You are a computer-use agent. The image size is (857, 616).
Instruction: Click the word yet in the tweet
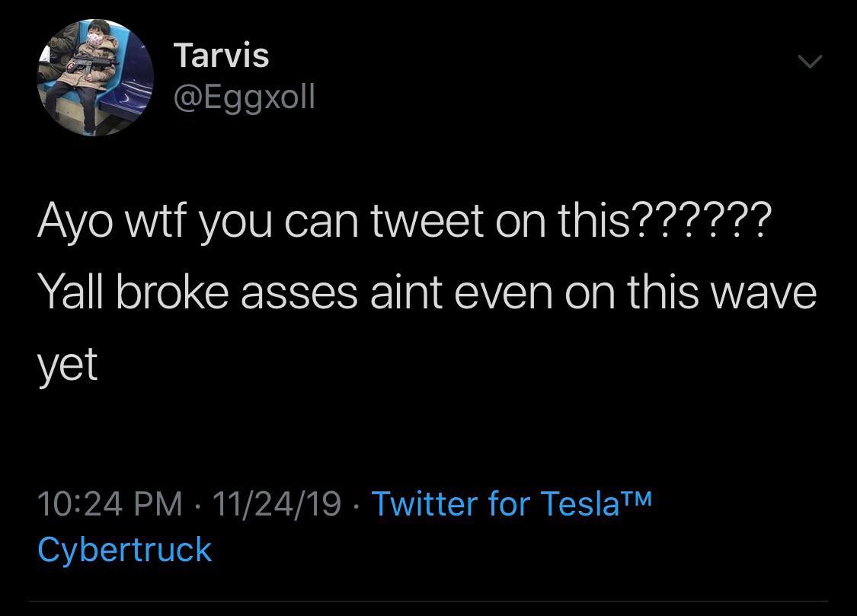pyautogui.click(x=68, y=365)
